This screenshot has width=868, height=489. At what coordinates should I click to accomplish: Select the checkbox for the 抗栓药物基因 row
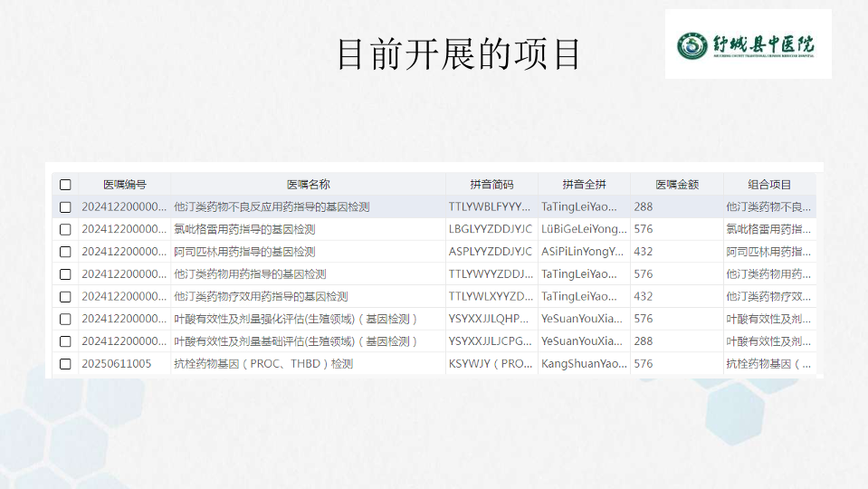tap(65, 364)
